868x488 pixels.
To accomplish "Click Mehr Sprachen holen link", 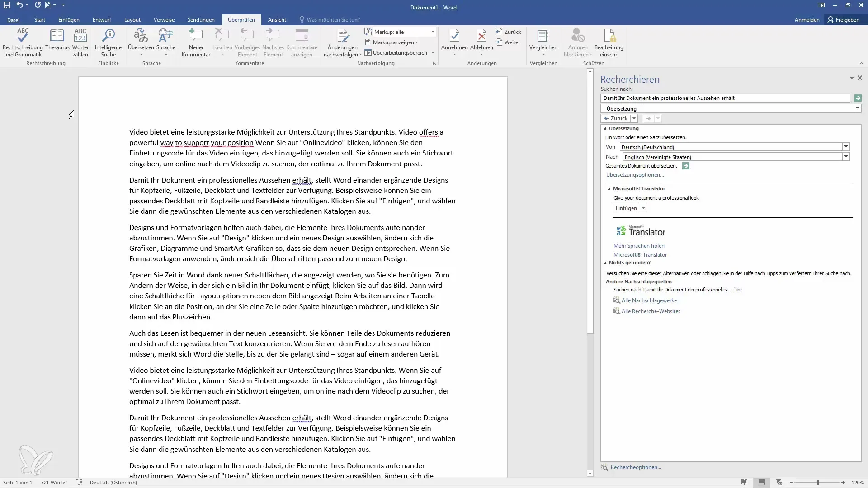I will (x=639, y=246).
